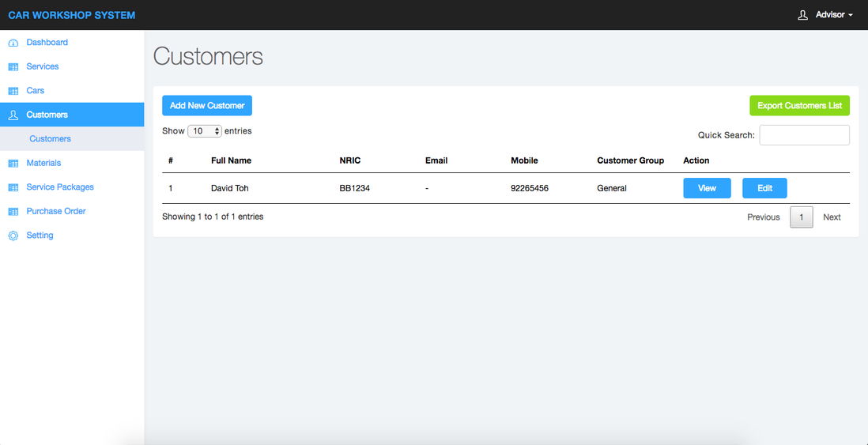Viewport: 868px width, 445px height.
Task: Click the Dashboard gauge icon in sidebar
Action: pos(13,43)
